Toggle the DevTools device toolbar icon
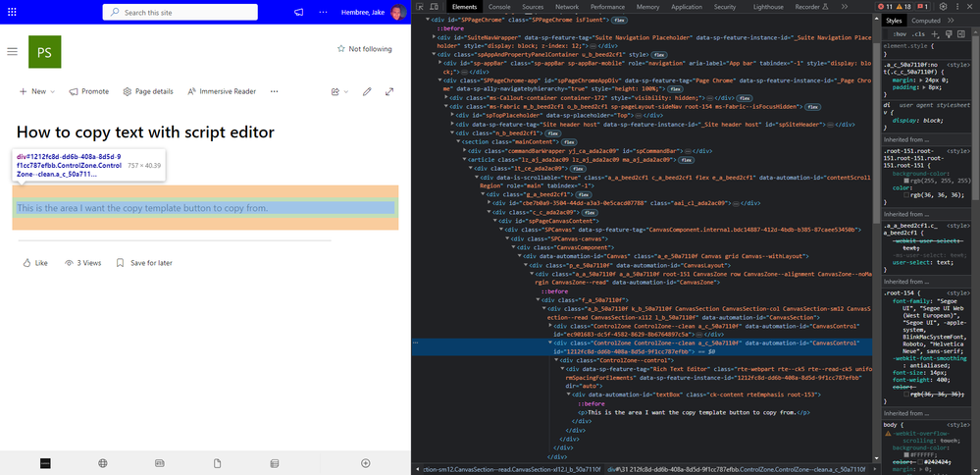Image resolution: width=980 pixels, height=475 pixels. (x=435, y=7)
